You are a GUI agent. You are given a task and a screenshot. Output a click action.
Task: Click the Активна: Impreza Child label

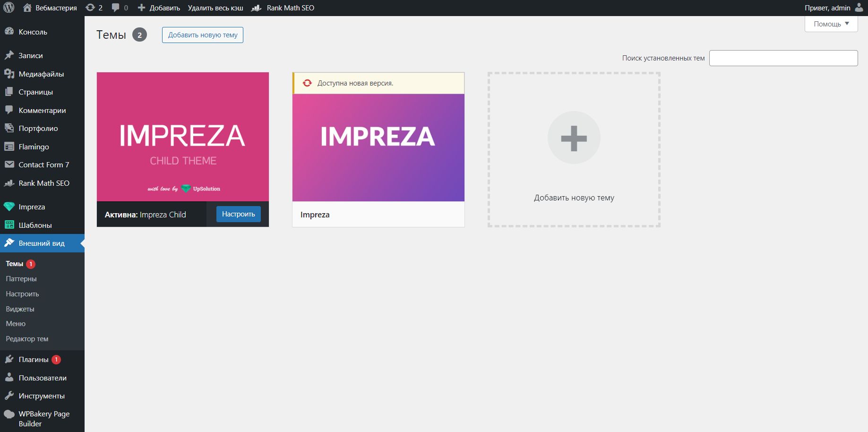(146, 215)
